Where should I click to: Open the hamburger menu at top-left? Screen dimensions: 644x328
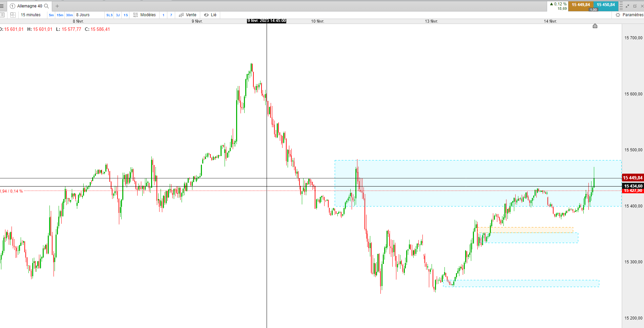2,6
